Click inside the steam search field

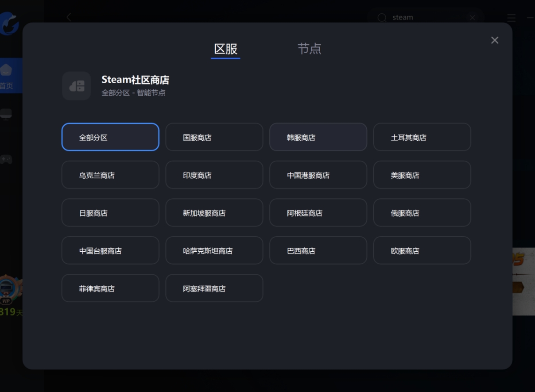[x=421, y=17]
